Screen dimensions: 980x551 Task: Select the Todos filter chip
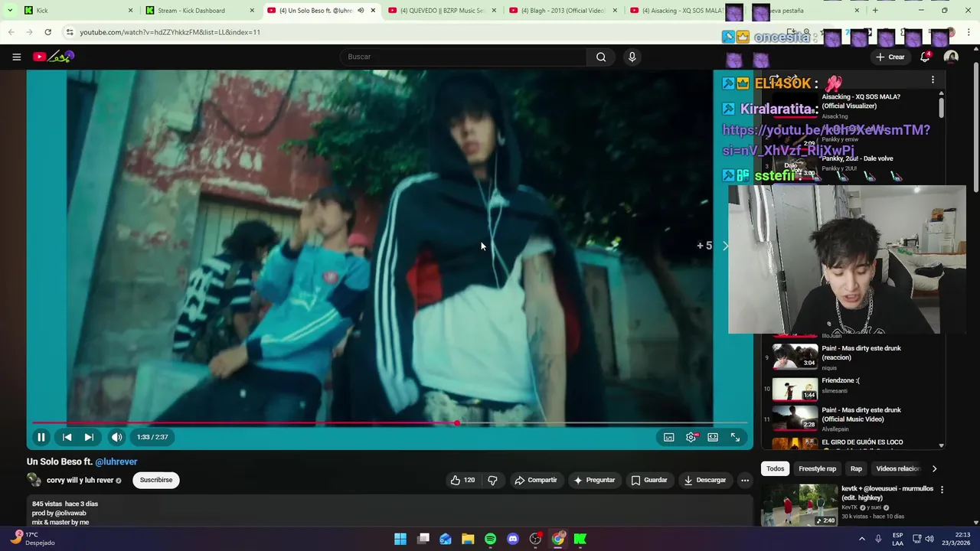pyautogui.click(x=776, y=468)
